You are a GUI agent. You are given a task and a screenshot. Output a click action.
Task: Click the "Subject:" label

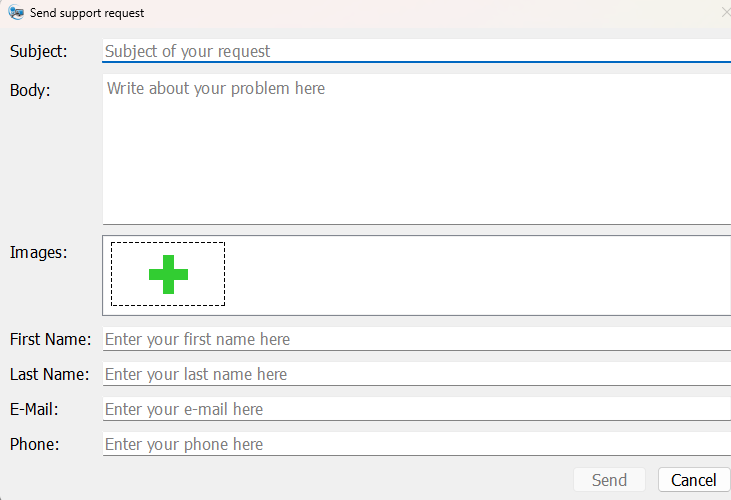click(38, 51)
